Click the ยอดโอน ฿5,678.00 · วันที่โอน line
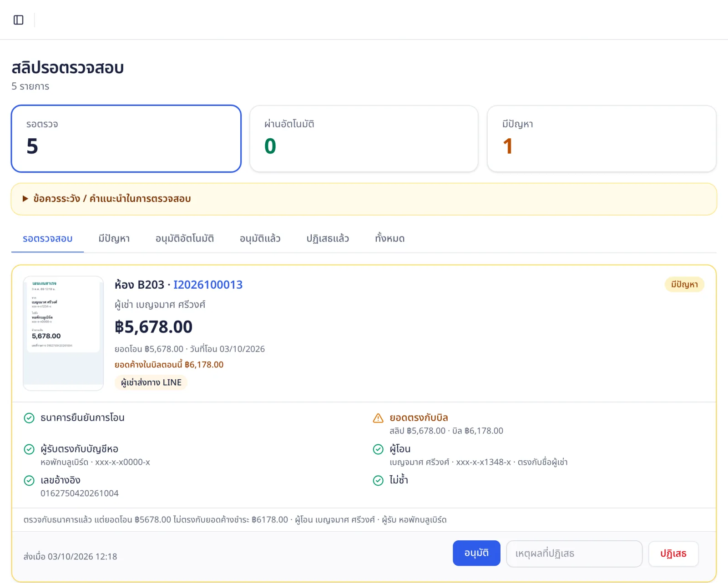The width and height of the screenshot is (728, 583). [190, 349]
